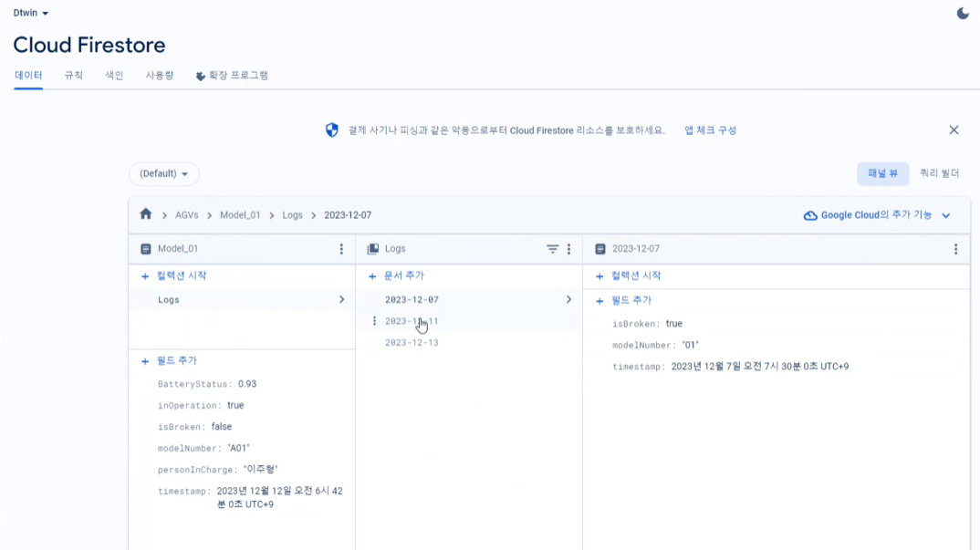Select 쿼리 빌더 view mode

(939, 173)
